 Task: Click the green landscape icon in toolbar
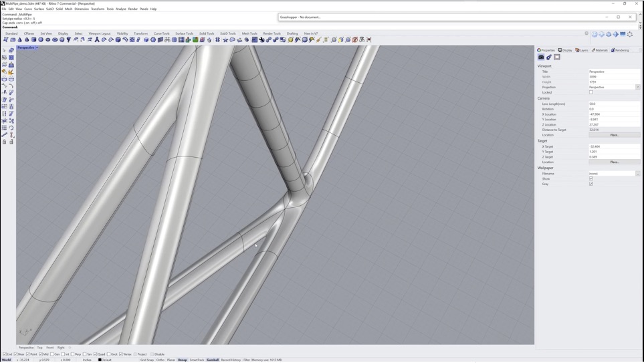[x=195, y=40]
